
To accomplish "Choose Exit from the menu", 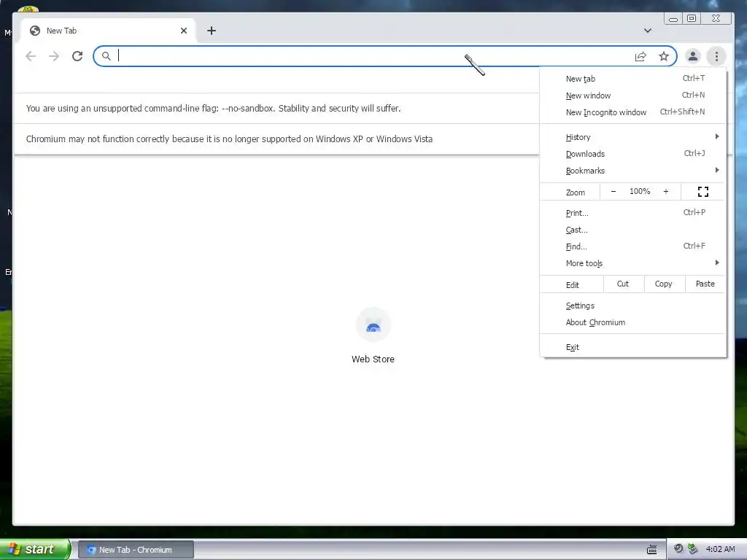I will [632, 347].
